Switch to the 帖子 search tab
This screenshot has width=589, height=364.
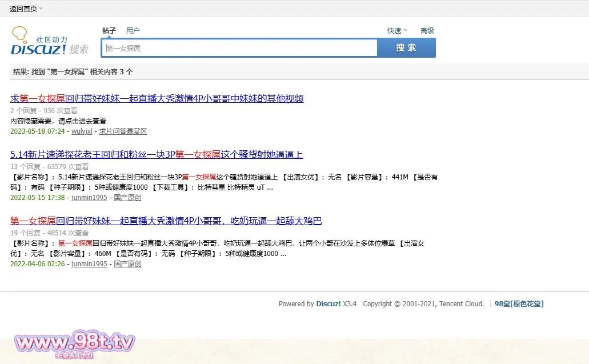pos(109,31)
